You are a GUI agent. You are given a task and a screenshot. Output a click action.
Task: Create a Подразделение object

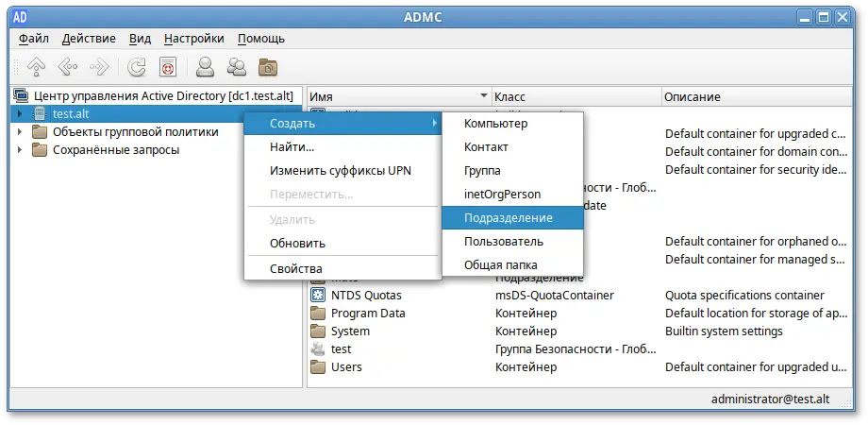pyautogui.click(x=512, y=218)
